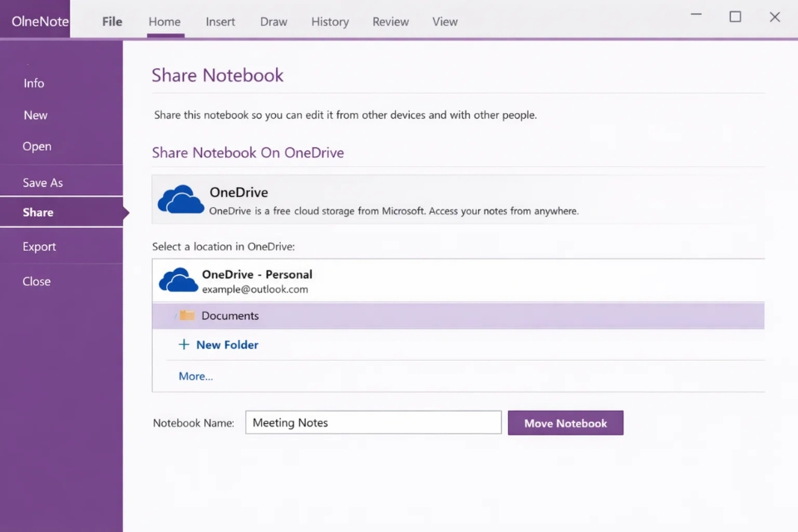This screenshot has width=798, height=532.
Task: Select the Documents folder as save location
Action: [x=230, y=316]
